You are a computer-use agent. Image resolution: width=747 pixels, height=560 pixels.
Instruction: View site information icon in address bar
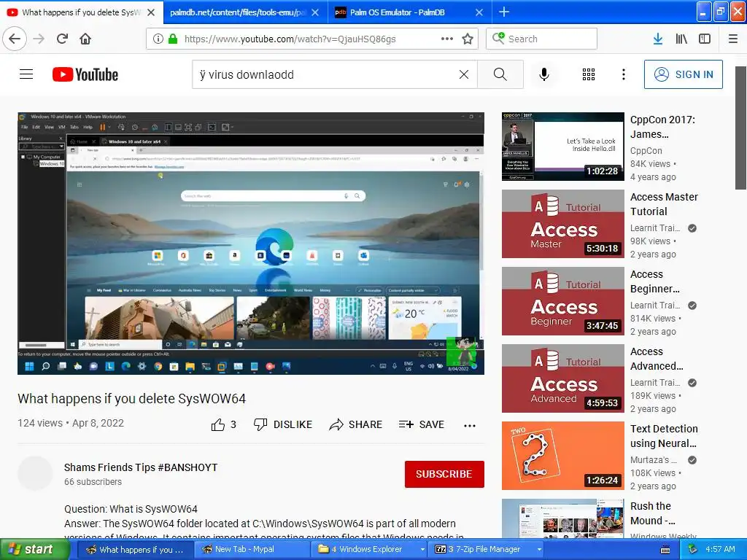158,39
